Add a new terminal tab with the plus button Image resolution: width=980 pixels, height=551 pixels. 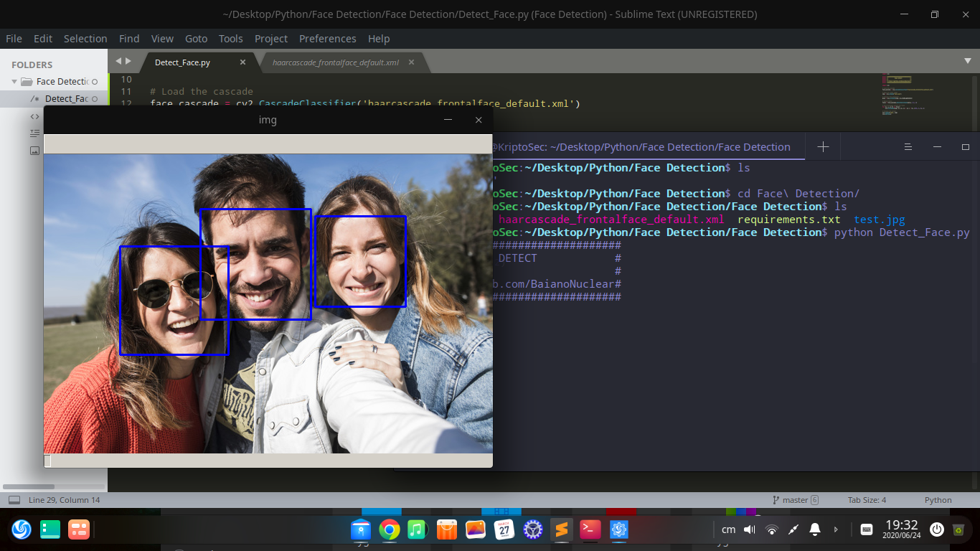click(x=823, y=146)
